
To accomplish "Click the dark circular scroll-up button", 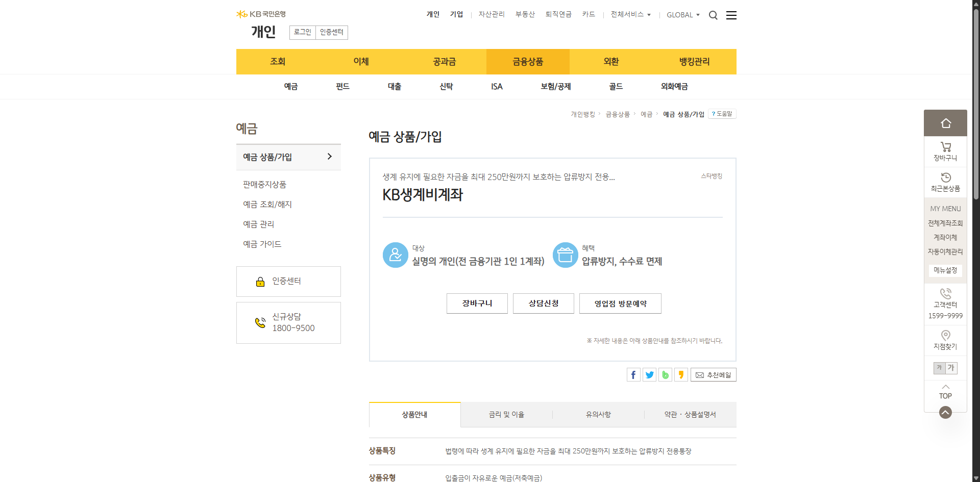I will [945, 412].
